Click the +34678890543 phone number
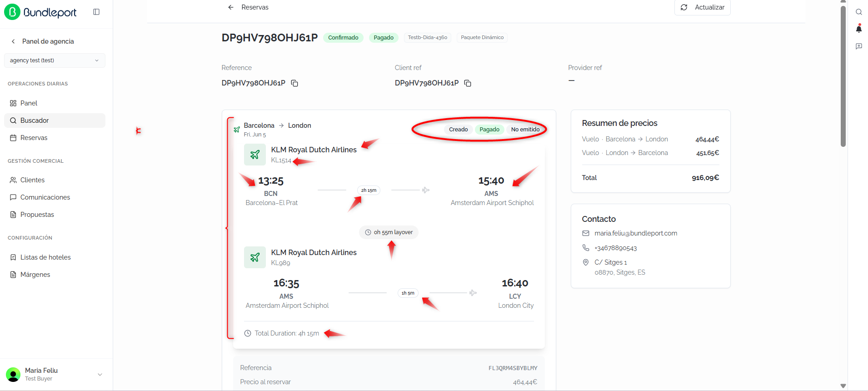This screenshot has width=868, height=391. point(616,248)
